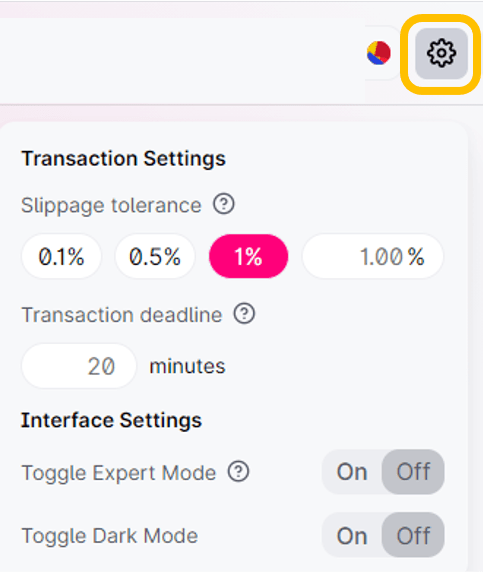Click the transaction deadline minutes field

pos(79,366)
